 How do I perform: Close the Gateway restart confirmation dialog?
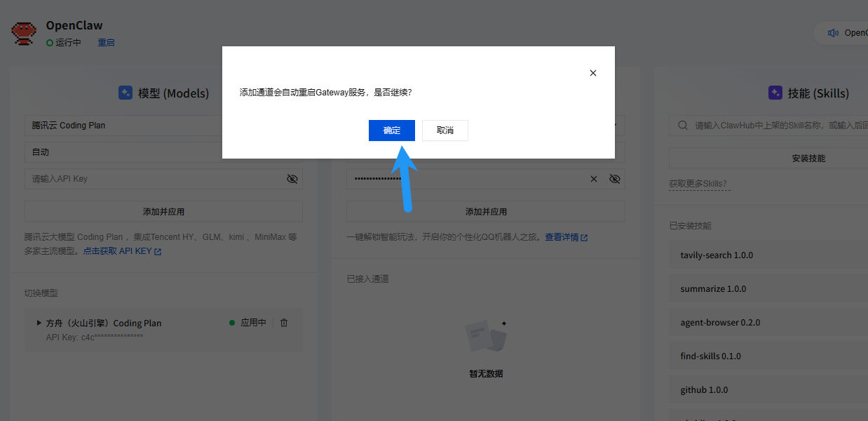(593, 73)
